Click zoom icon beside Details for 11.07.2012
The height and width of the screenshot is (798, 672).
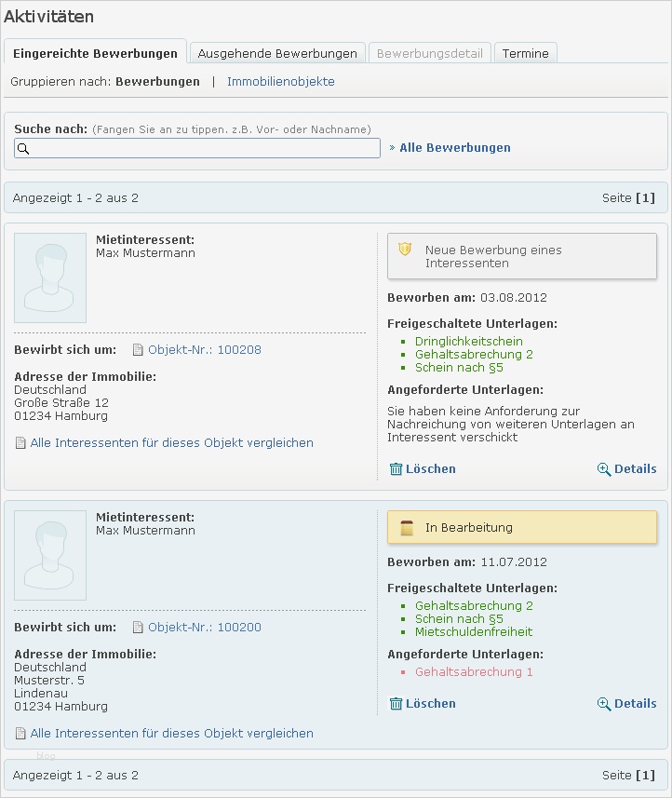(604, 704)
